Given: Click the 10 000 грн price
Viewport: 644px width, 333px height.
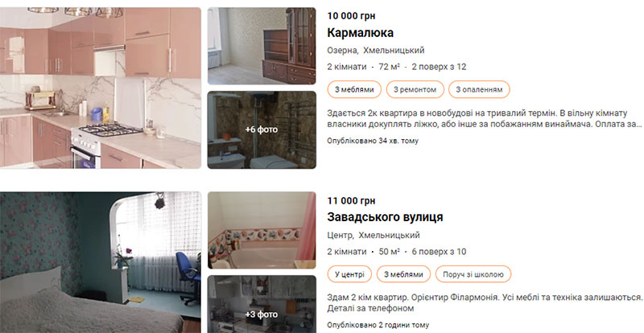Looking at the screenshot, I should pyautogui.click(x=351, y=16).
